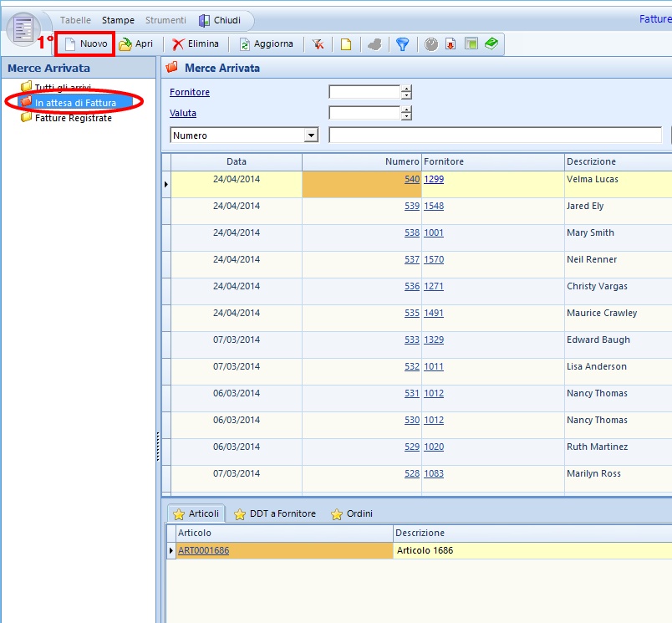Click the Nuovo toolbar button

pyautogui.click(x=85, y=44)
